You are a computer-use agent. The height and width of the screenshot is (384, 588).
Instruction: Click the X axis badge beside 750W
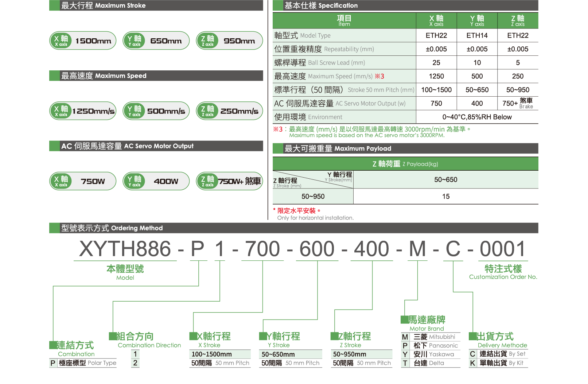pyautogui.click(x=61, y=181)
